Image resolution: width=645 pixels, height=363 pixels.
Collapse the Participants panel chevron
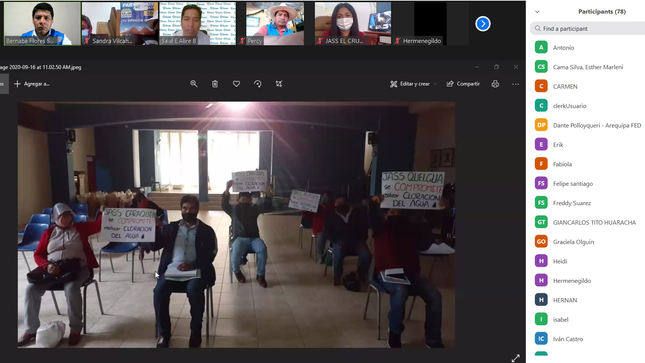(x=537, y=12)
